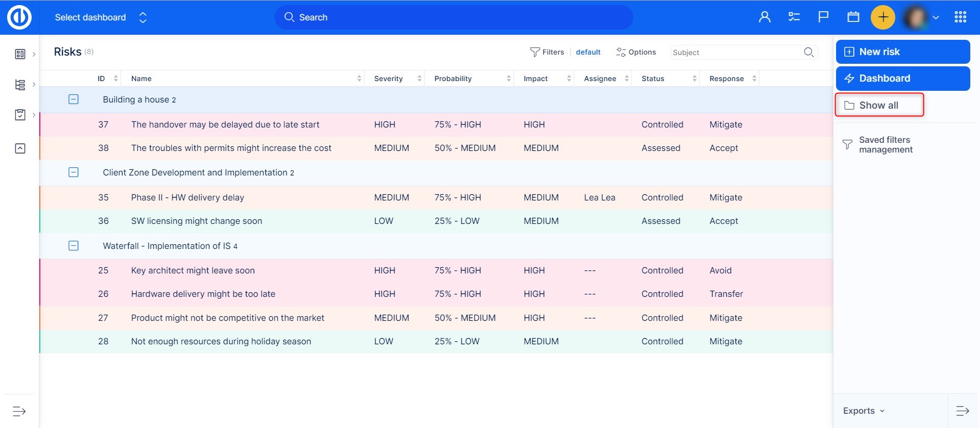Expand the Exports dropdown

point(864,411)
